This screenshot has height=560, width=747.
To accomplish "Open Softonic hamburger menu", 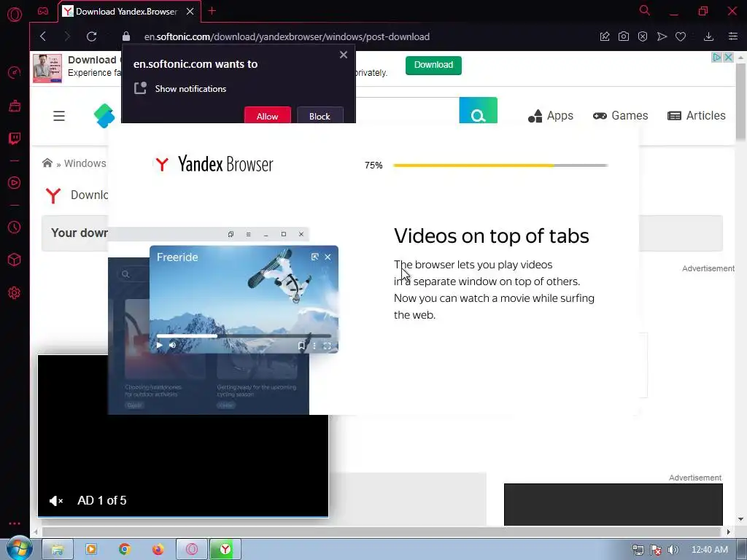I will point(59,116).
